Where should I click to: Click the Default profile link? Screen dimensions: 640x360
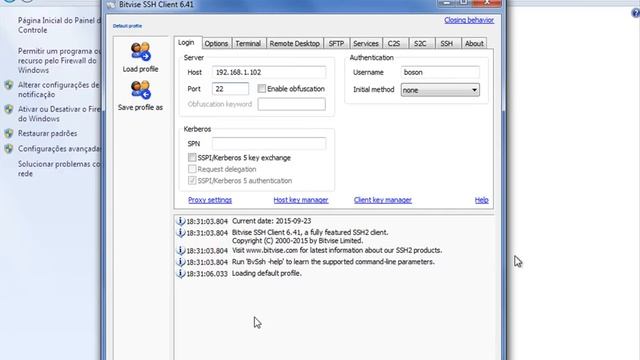pyautogui.click(x=127, y=26)
